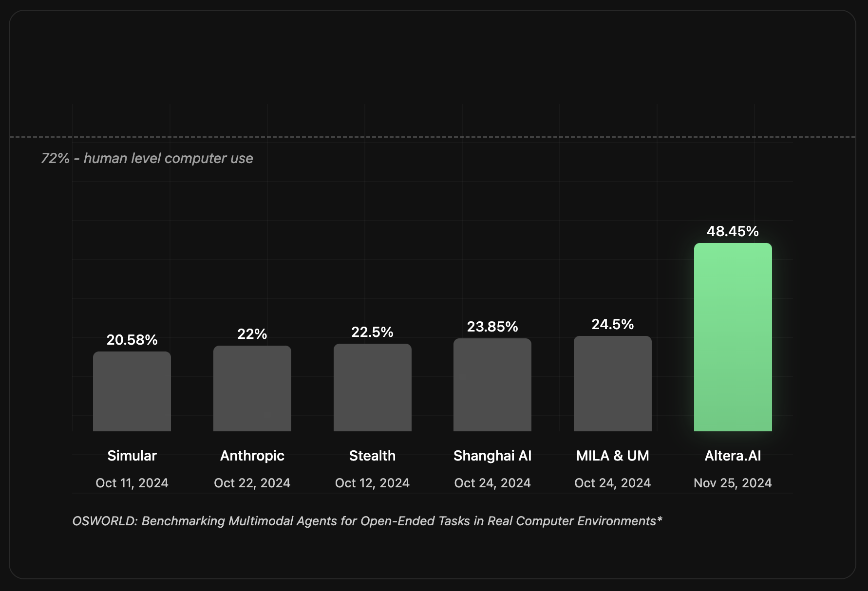Click the 72% human level computer use text
Viewport: 868px width, 591px height.
tap(147, 158)
